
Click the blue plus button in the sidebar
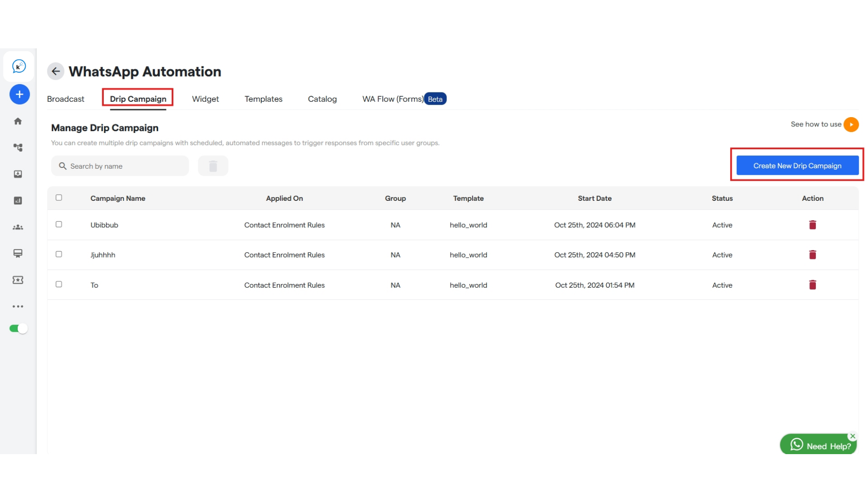coord(20,94)
